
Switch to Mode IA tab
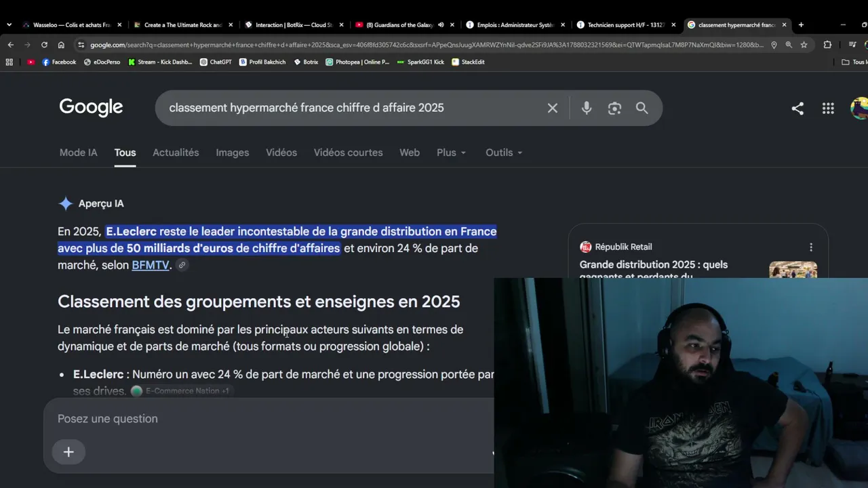click(79, 152)
